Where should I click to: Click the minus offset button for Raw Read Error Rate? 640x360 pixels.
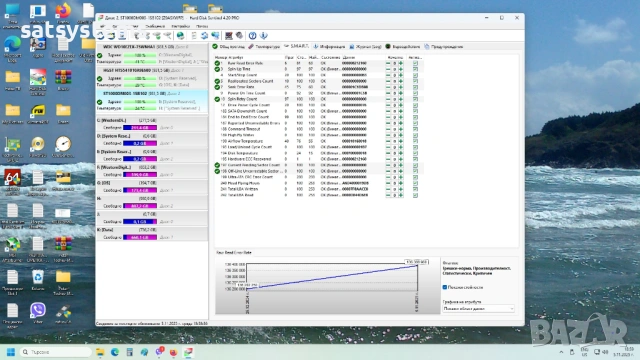point(388,63)
